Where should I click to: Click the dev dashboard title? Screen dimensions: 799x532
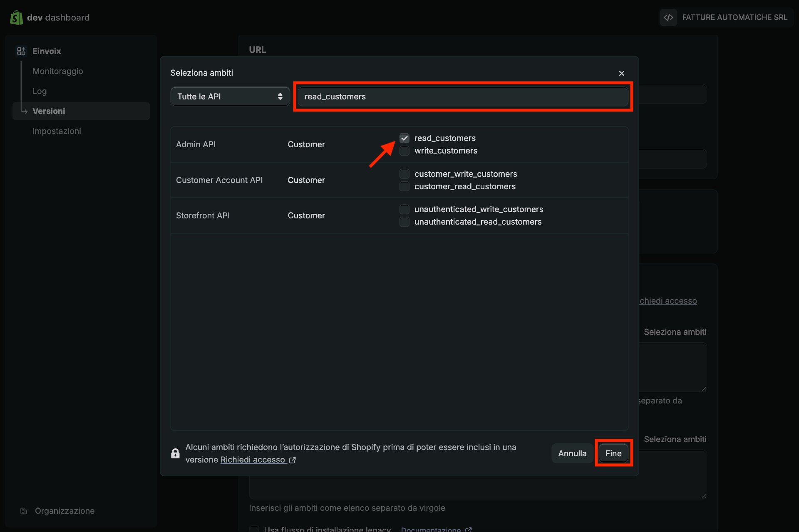pyautogui.click(x=58, y=17)
